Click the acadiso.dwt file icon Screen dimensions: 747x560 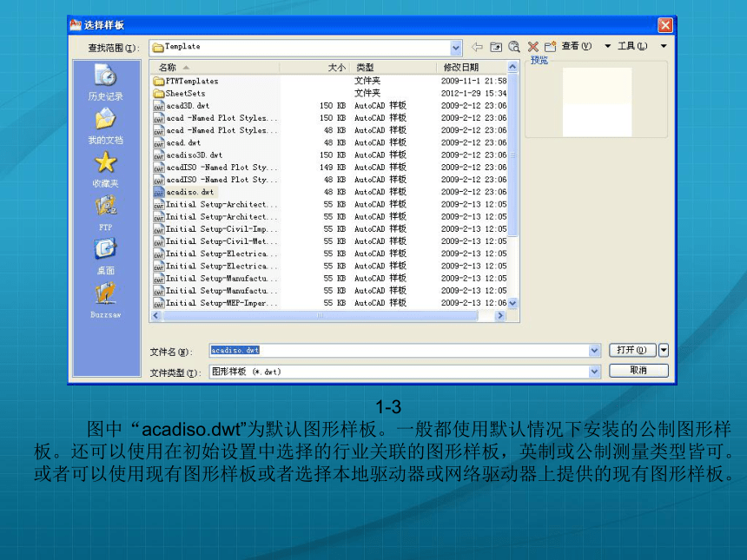tap(159, 192)
